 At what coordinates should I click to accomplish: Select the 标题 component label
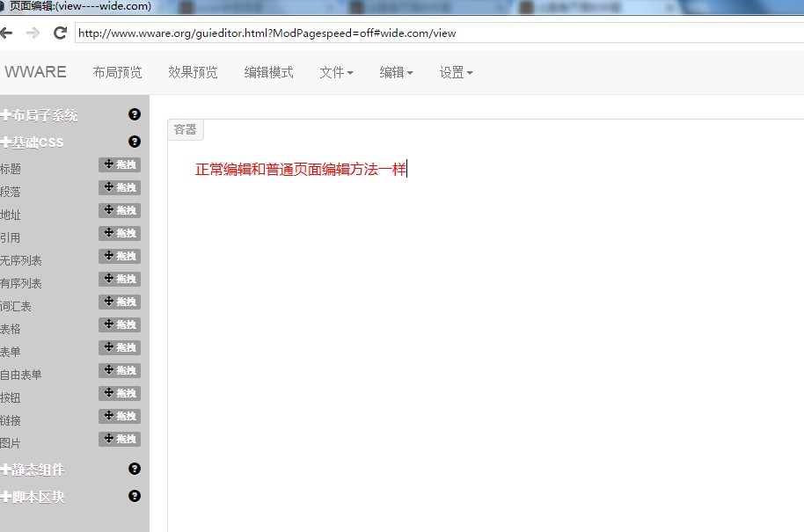tap(11, 169)
